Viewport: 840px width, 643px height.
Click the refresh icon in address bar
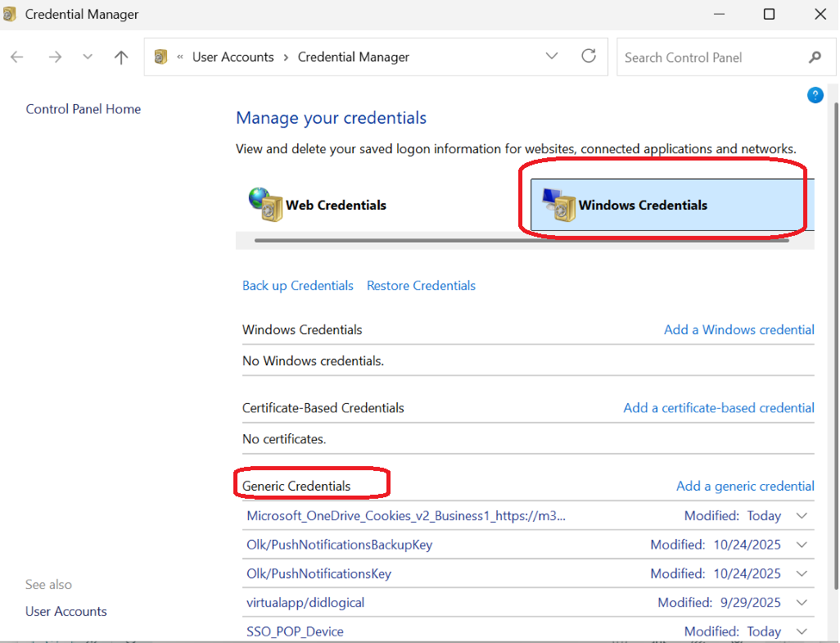click(588, 57)
